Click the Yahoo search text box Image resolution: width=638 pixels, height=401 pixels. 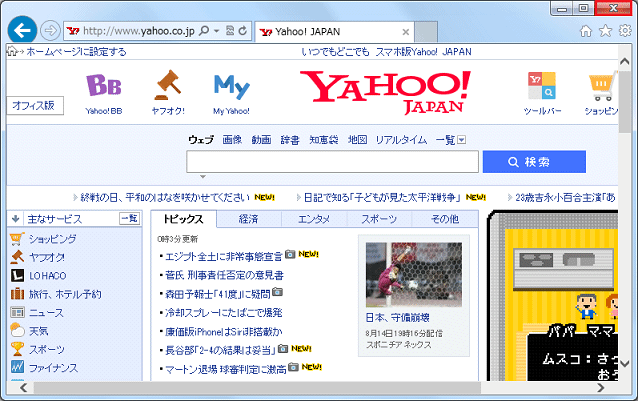[332, 162]
